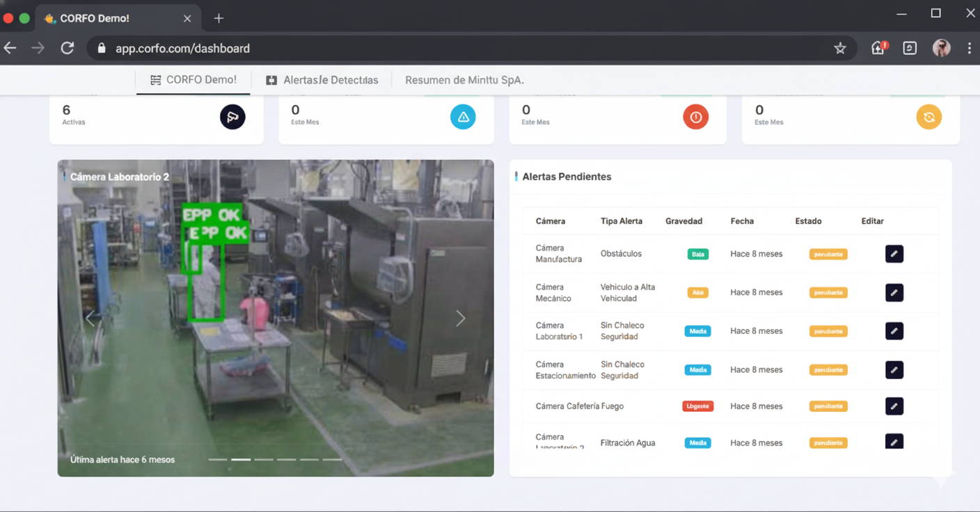Click the Urgente severity badge for Fuego
Image resolution: width=980 pixels, height=512 pixels.
click(697, 406)
